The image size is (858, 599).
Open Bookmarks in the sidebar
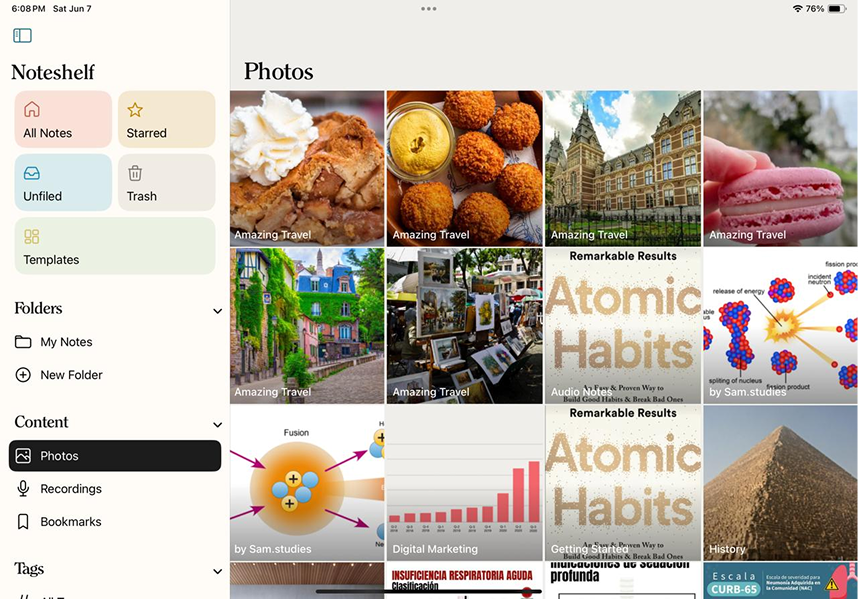pyautogui.click(x=70, y=522)
